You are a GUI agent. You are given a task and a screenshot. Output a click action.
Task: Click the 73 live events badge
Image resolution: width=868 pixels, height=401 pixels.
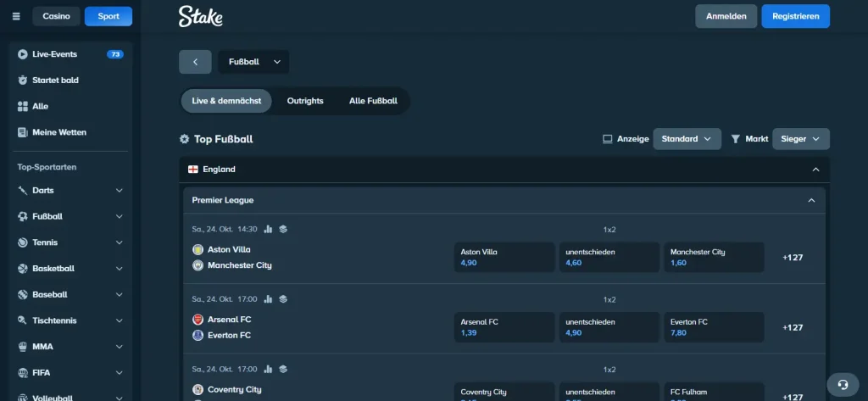point(115,54)
